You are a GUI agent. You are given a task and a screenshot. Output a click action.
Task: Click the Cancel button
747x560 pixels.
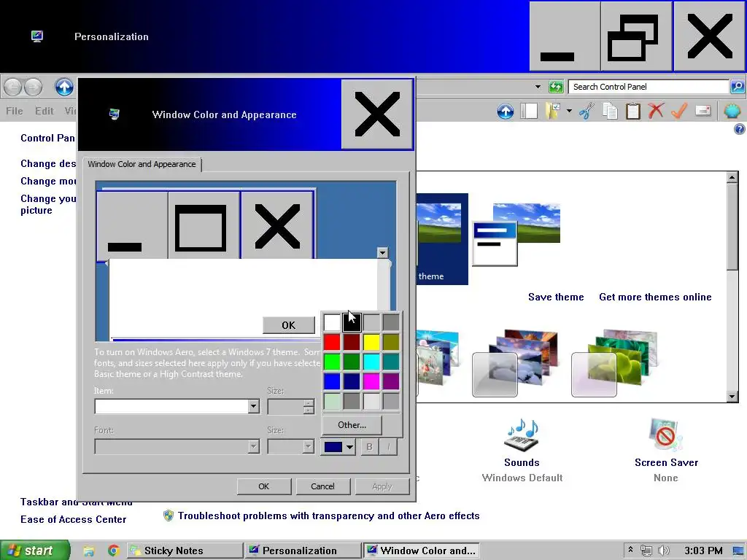click(x=323, y=486)
